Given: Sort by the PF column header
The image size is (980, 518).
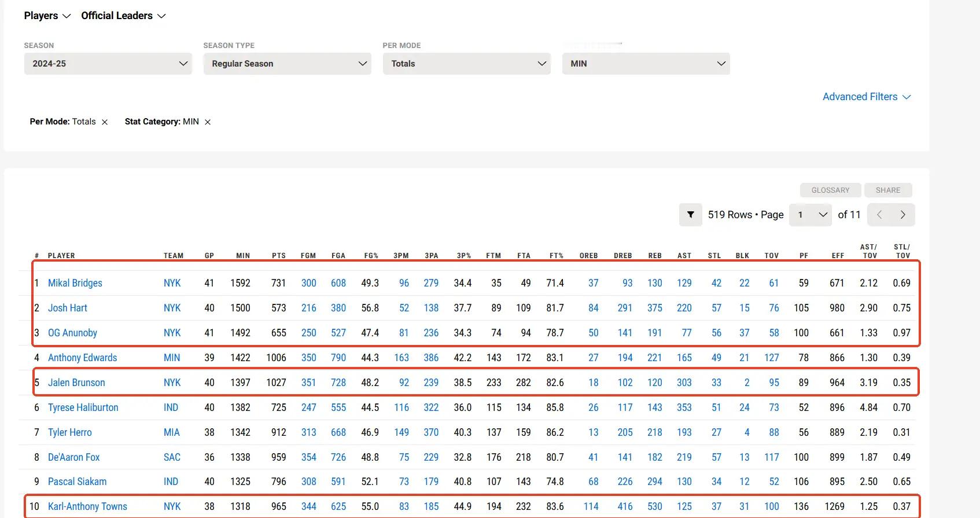Looking at the screenshot, I should click(804, 256).
